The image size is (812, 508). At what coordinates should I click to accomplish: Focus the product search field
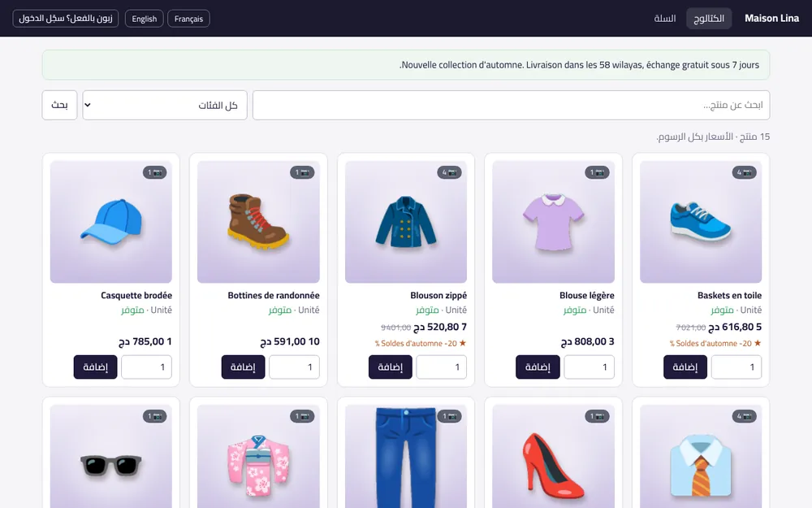tap(511, 105)
